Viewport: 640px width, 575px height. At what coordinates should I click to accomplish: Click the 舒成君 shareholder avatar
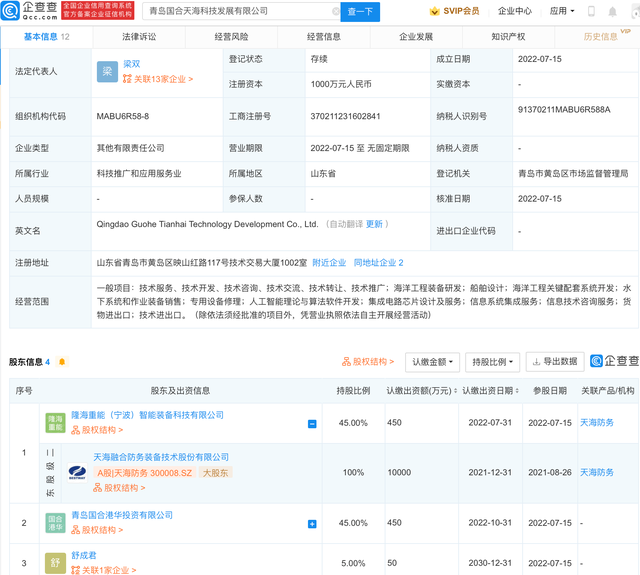54,563
